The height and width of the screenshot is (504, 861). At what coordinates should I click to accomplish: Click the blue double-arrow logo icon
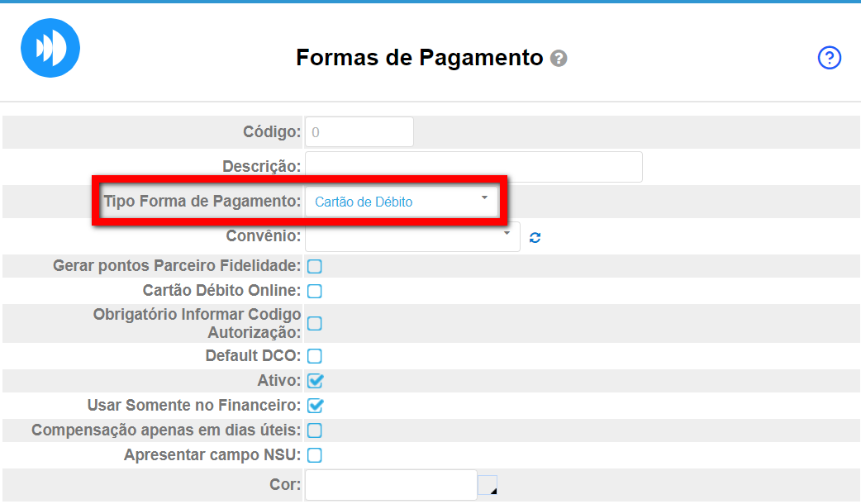tap(50, 48)
